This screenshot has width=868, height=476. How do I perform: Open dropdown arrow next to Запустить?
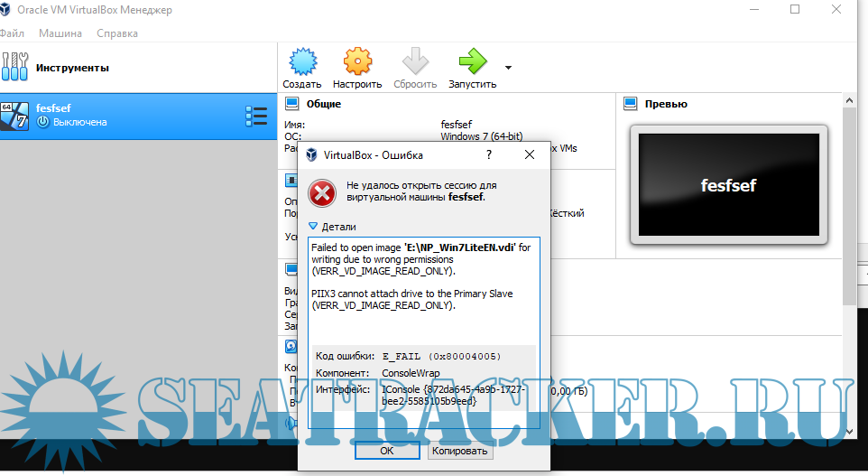[x=508, y=68]
